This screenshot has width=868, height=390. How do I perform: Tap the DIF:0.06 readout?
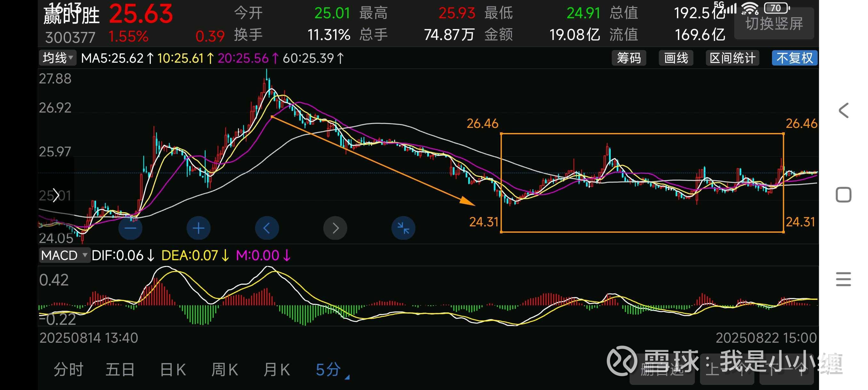[x=123, y=255]
